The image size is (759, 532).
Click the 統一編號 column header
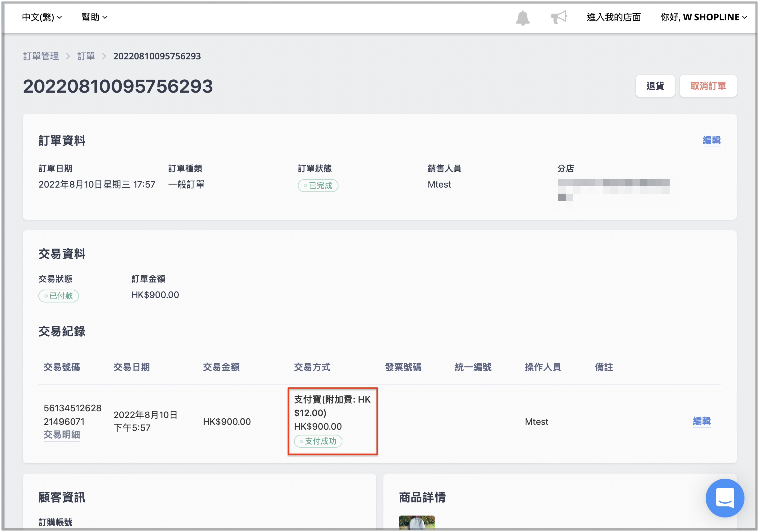point(473,367)
